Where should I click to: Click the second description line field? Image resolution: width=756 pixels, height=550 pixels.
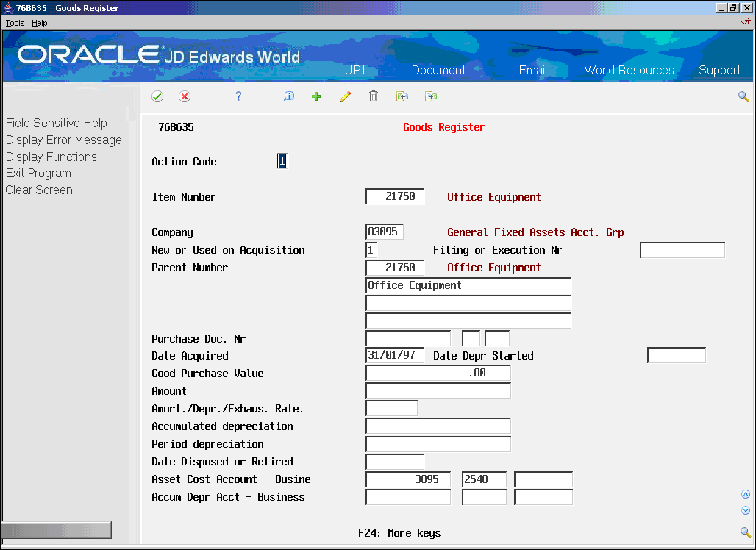coord(468,303)
